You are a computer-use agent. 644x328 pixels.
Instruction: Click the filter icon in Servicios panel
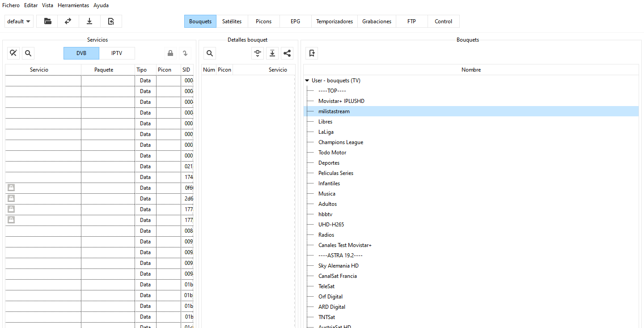click(13, 53)
